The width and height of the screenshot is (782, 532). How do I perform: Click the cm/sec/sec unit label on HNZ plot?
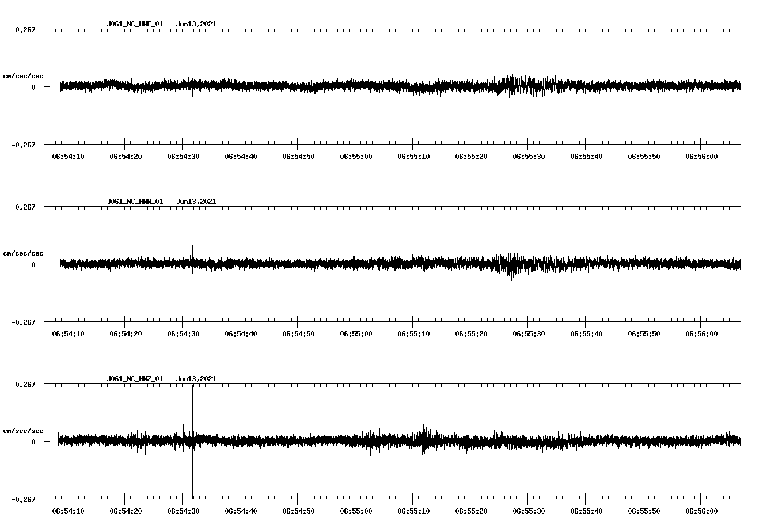tap(23, 431)
